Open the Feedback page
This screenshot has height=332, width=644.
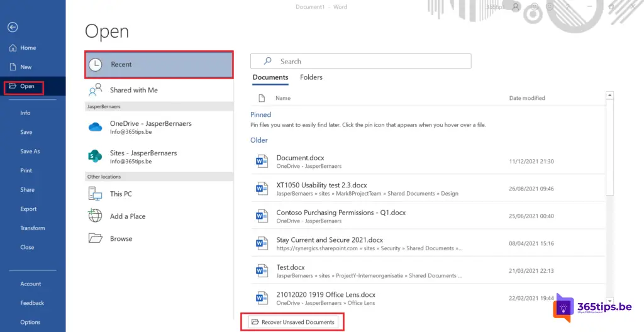(x=32, y=303)
